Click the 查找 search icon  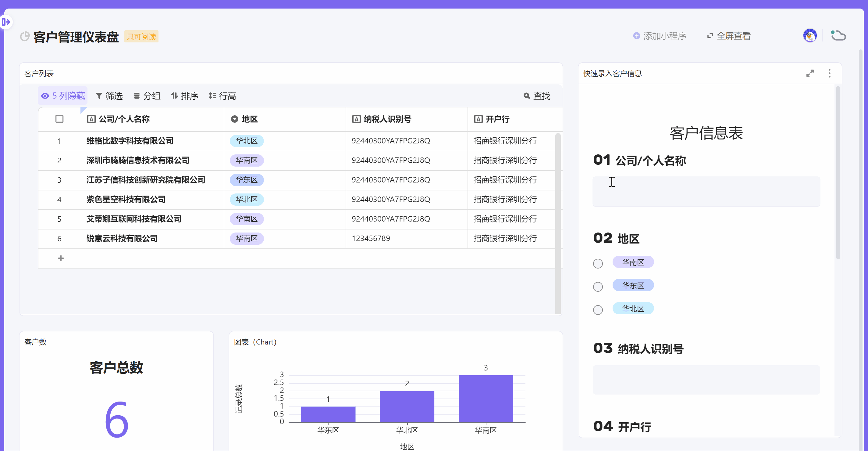pos(527,96)
